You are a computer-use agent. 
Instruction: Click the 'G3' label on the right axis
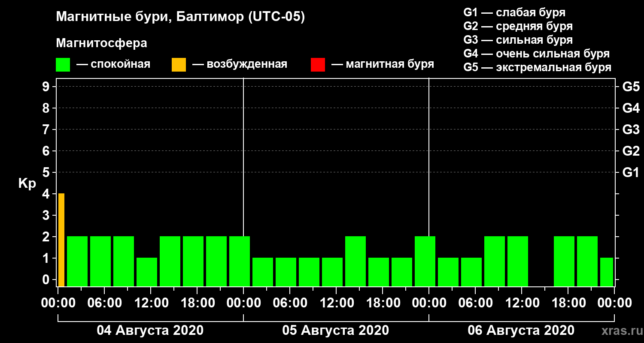pos(631,130)
